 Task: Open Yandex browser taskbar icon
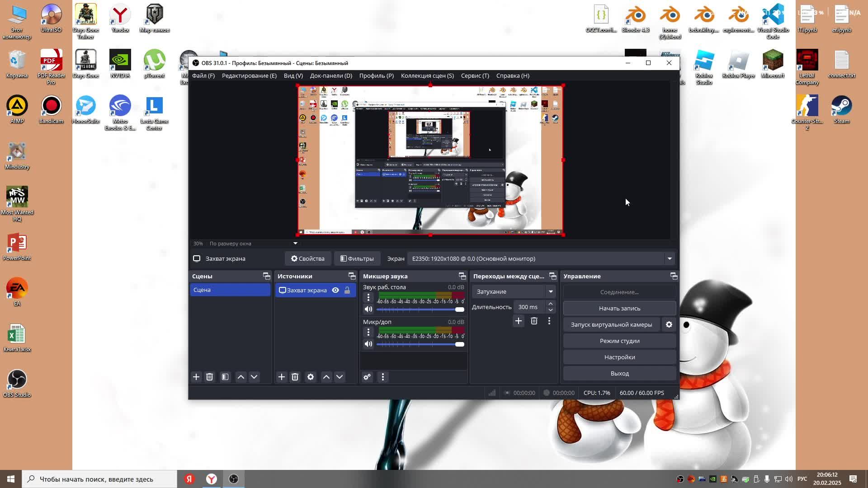(x=211, y=479)
